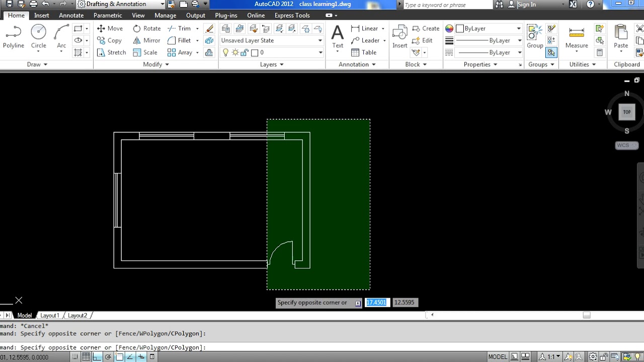Switch to the Annotate ribbon tab
Viewport: 644px width, 362px height.
point(71,16)
